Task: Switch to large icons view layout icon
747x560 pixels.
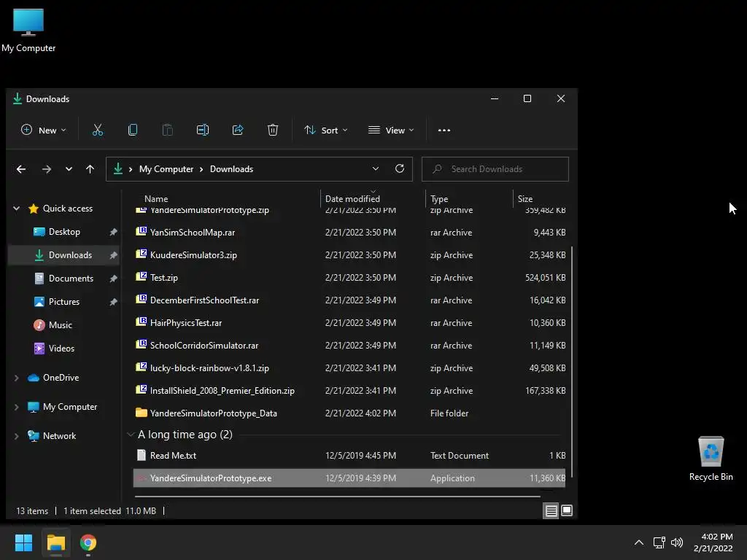Action: pos(567,511)
